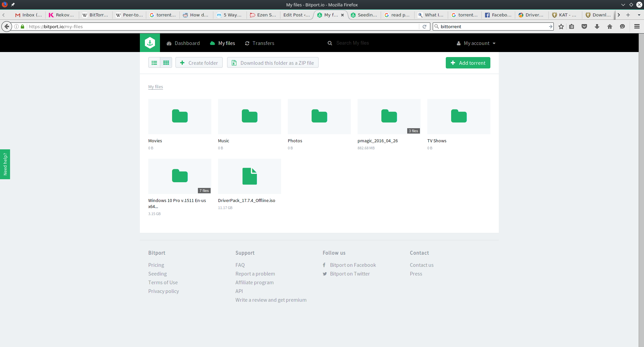Show site identity info icon

tap(16, 27)
